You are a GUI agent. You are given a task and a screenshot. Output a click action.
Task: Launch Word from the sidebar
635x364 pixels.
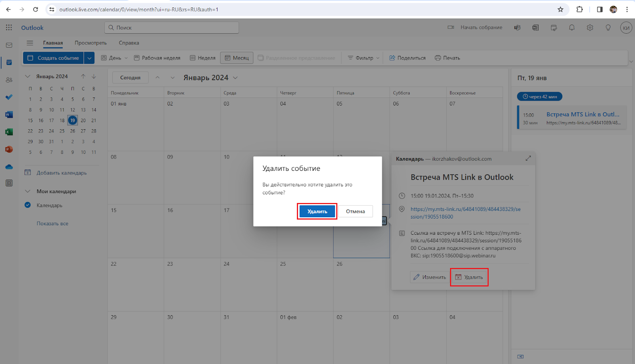click(x=9, y=115)
